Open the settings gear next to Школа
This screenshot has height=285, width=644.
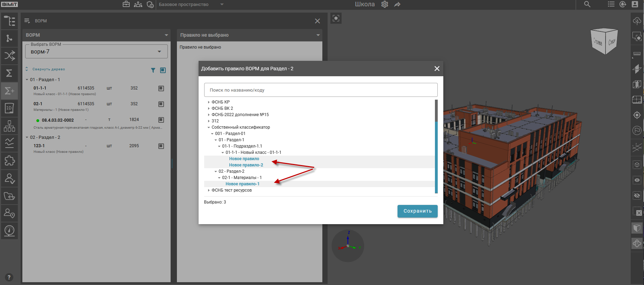pos(385,5)
